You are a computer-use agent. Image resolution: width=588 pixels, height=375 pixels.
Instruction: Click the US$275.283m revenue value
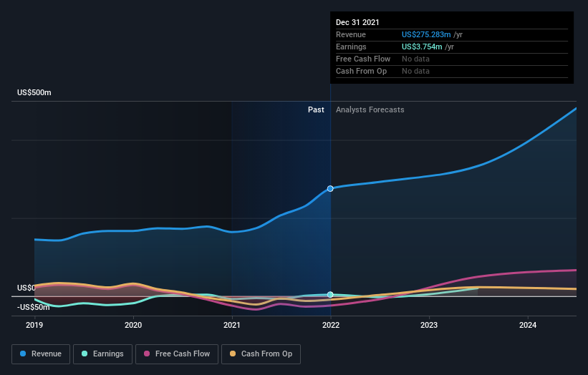tap(426, 34)
